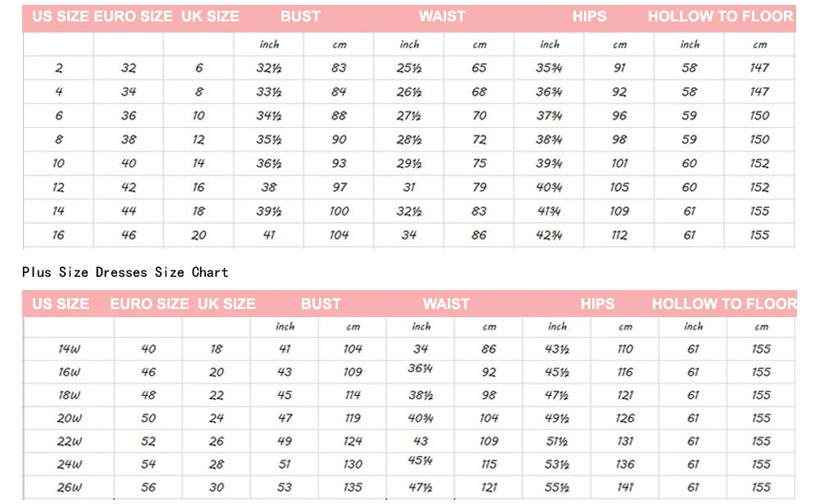Select the 40¾ waist inch cell for 20W
Viewport: 820px width, 504px height.
point(421,418)
